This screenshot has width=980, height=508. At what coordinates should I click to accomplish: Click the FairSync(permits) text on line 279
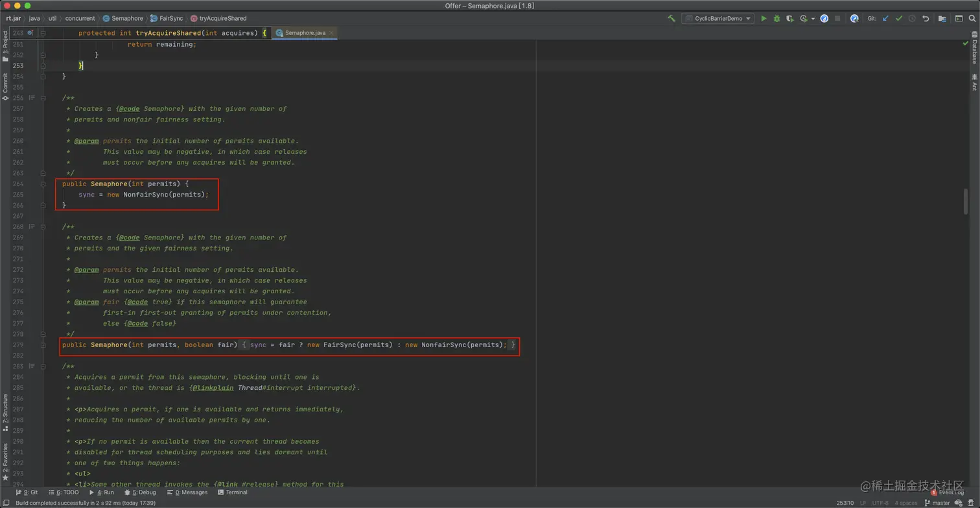(358, 345)
